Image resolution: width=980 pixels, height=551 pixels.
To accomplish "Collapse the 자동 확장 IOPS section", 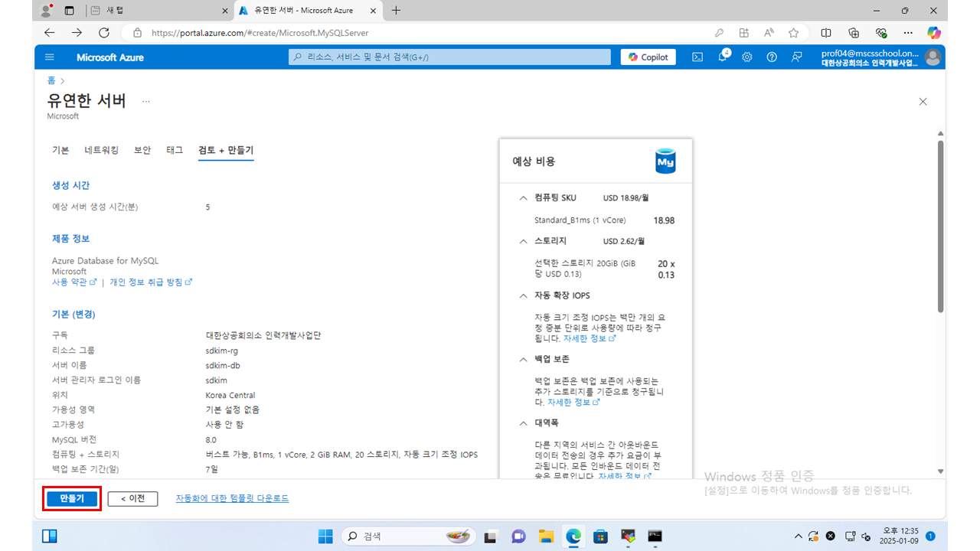I will [524, 295].
